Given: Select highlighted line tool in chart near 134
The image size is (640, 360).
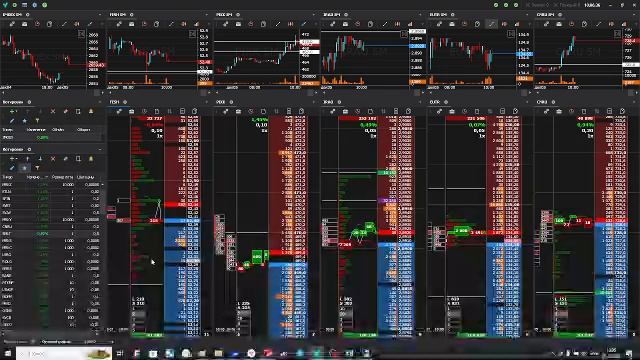Looking at the screenshot, I should pos(491,24).
